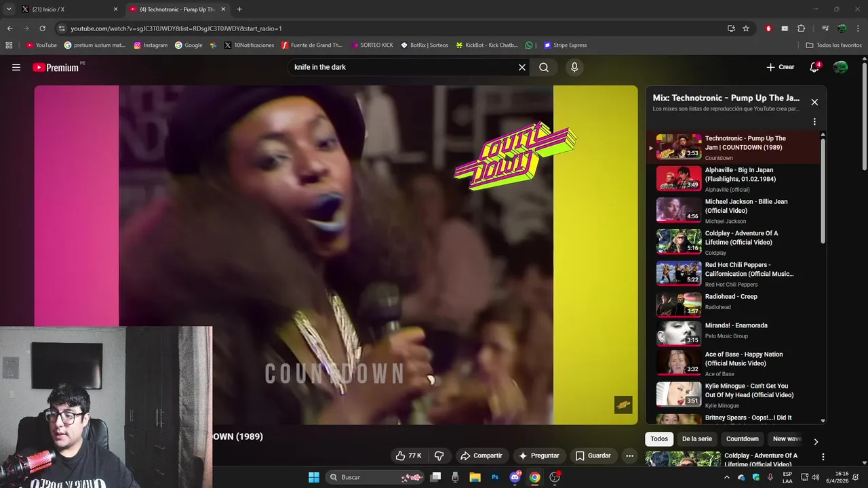Click the 'Radiohead - Creep' playlist title
This screenshot has height=488, width=868.
point(731,296)
